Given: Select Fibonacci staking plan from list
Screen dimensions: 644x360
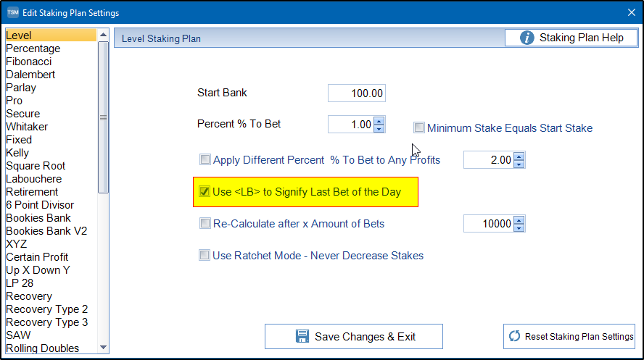Looking at the screenshot, I should 29,62.
